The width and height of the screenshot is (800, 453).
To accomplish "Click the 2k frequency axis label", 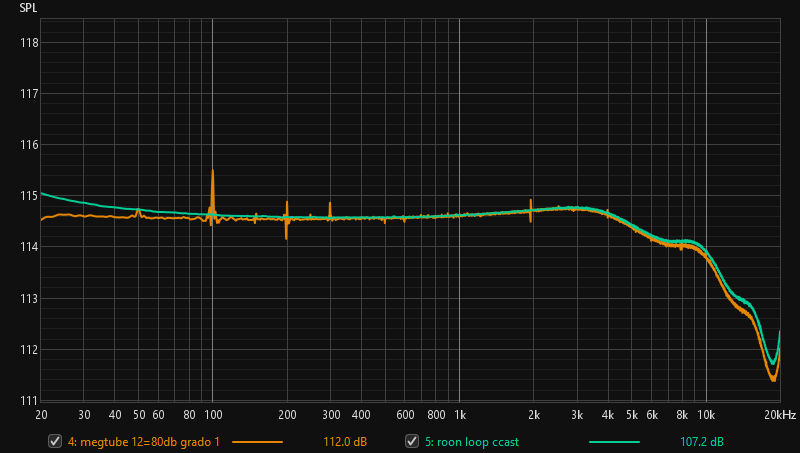I will [534, 415].
